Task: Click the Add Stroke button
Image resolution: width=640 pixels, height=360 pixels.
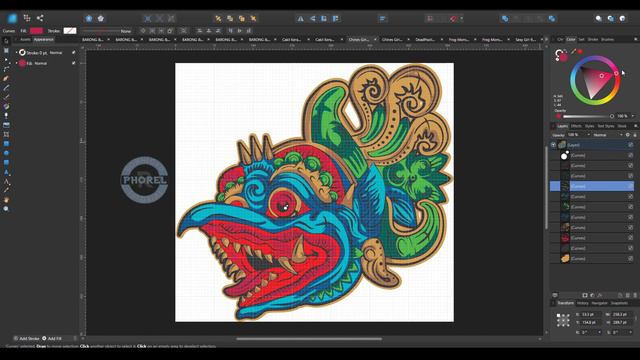Action: (x=26, y=338)
